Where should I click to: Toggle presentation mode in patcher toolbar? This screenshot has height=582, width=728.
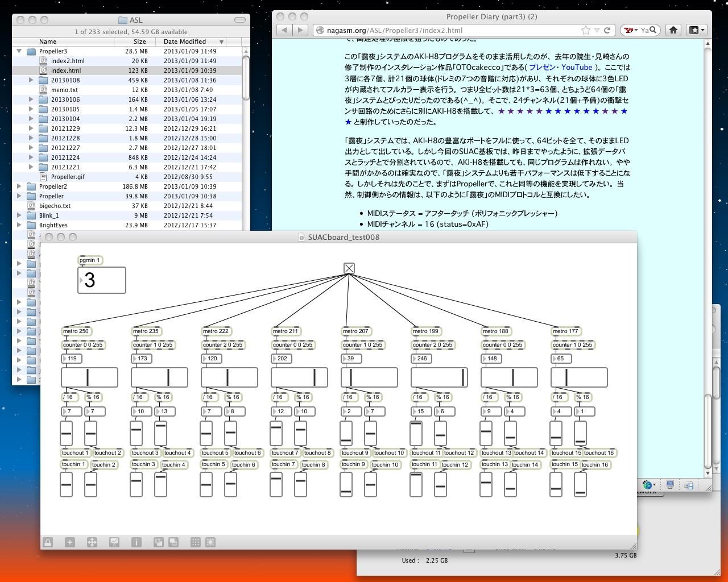[114, 542]
